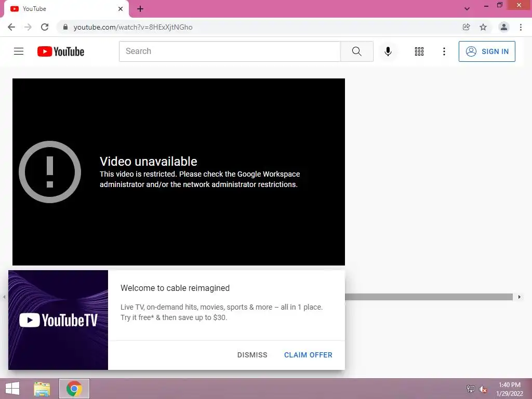Click CLAIM OFFER in the promo
Screen dimensions: 532x399
coord(308,355)
